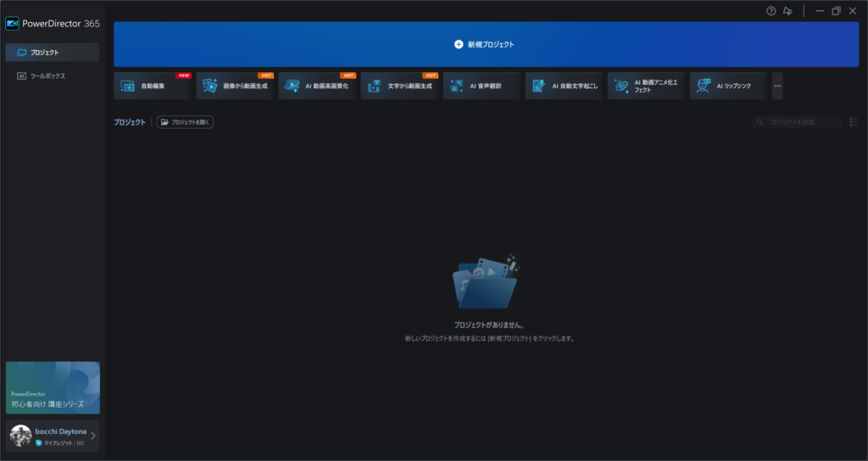Click the プロジェクトを開く button
The image size is (868, 461).
pyautogui.click(x=185, y=122)
